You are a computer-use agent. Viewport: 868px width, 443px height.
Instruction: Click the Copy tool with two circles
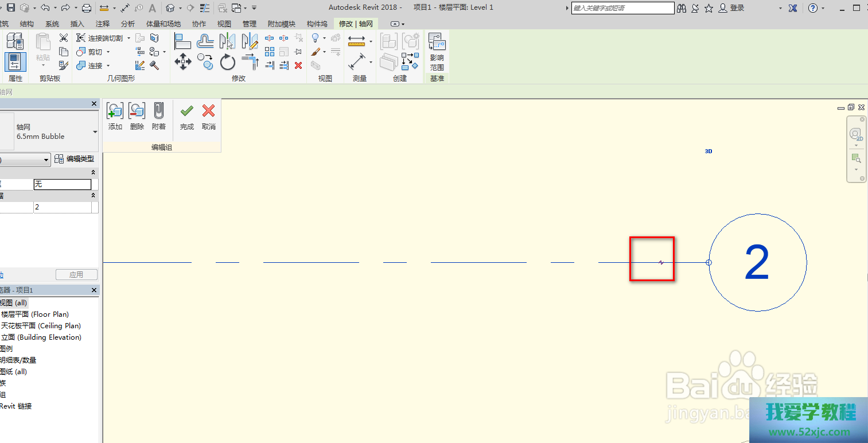click(x=205, y=61)
